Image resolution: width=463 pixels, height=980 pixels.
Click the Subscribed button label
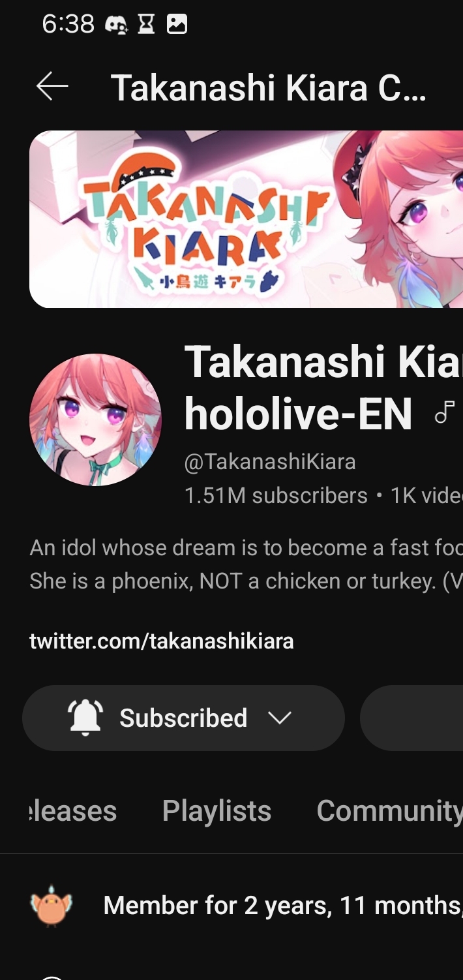point(183,718)
